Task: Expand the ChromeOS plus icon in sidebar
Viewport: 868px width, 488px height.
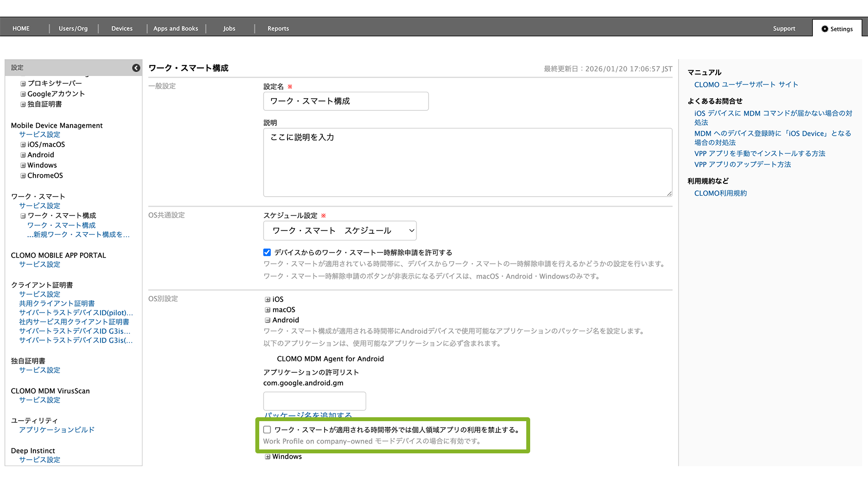Action: pyautogui.click(x=23, y=176)
